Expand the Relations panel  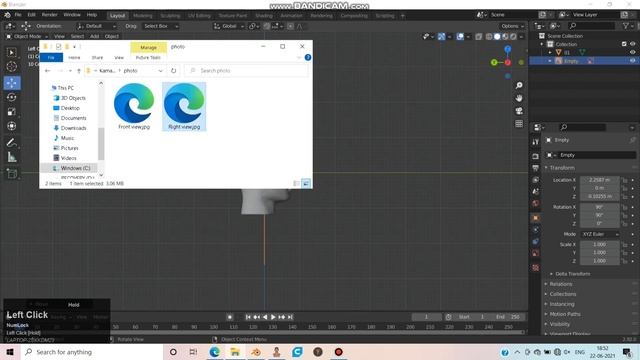[x=560, y=284]
